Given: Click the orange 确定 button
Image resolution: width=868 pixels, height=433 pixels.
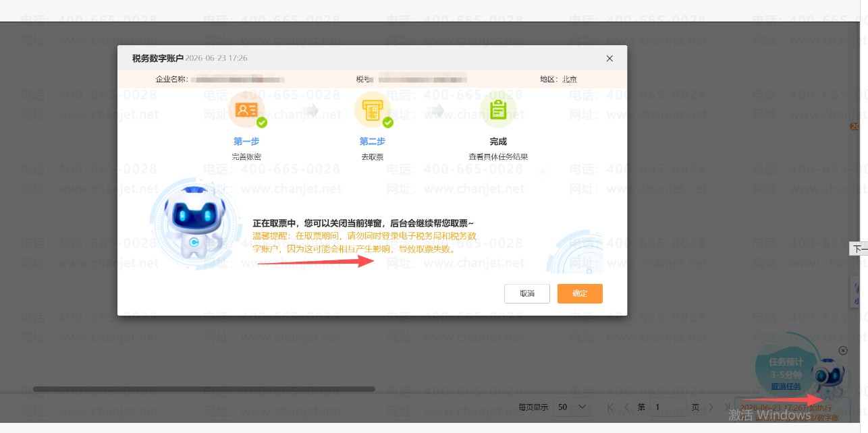Looking at the screenshot, I should click(580, 293).
